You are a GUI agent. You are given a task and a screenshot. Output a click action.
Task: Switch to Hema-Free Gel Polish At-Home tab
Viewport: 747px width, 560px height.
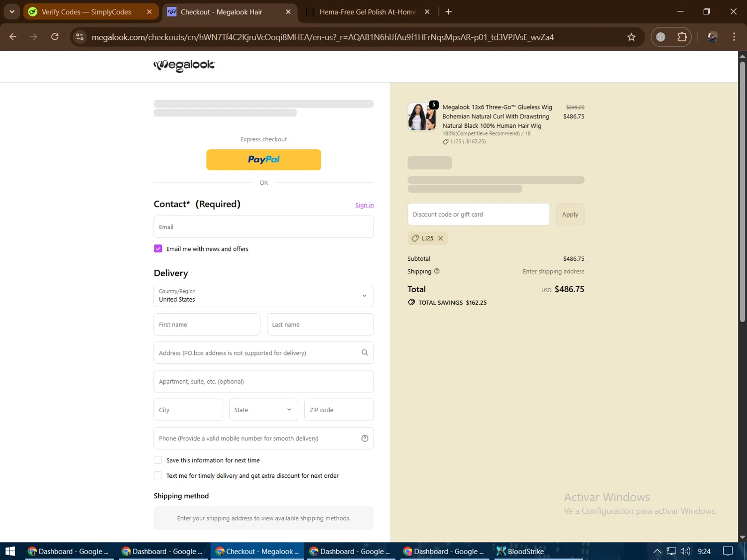coord(368,11)
